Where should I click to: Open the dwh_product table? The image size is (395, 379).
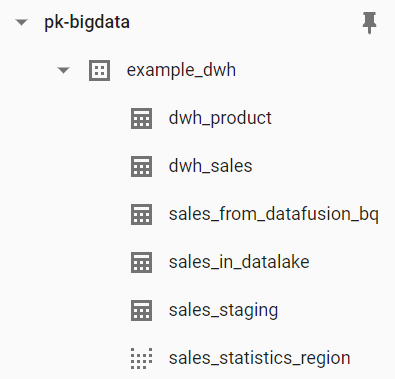pos(220,118)
